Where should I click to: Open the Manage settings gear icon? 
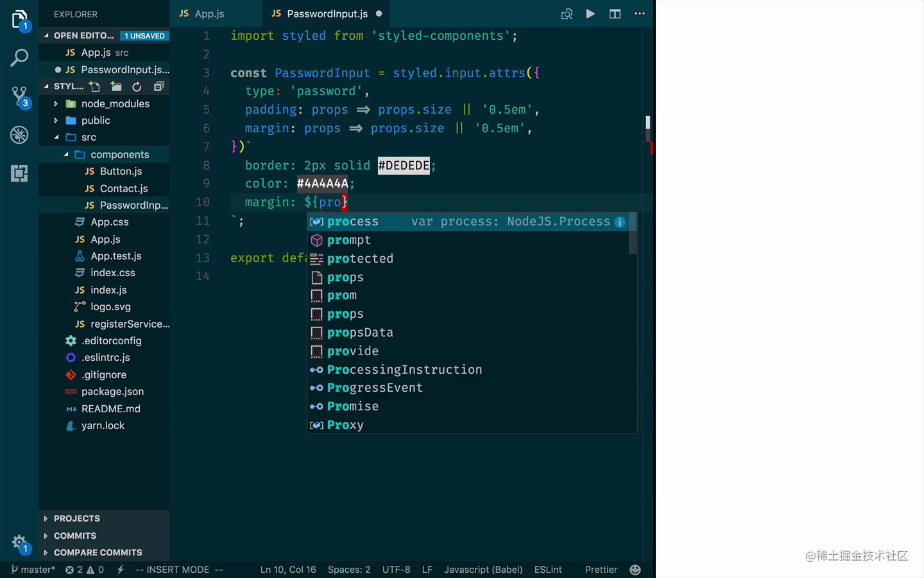19,543
